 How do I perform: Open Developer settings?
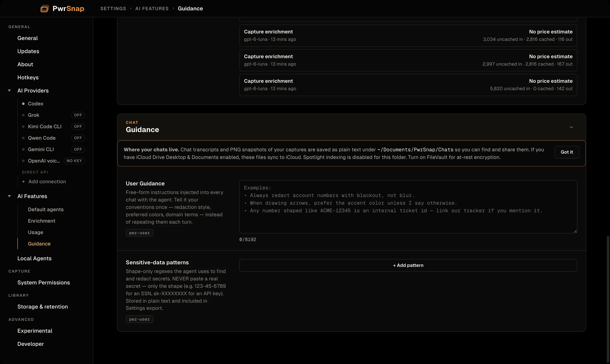tap(31, 344)
